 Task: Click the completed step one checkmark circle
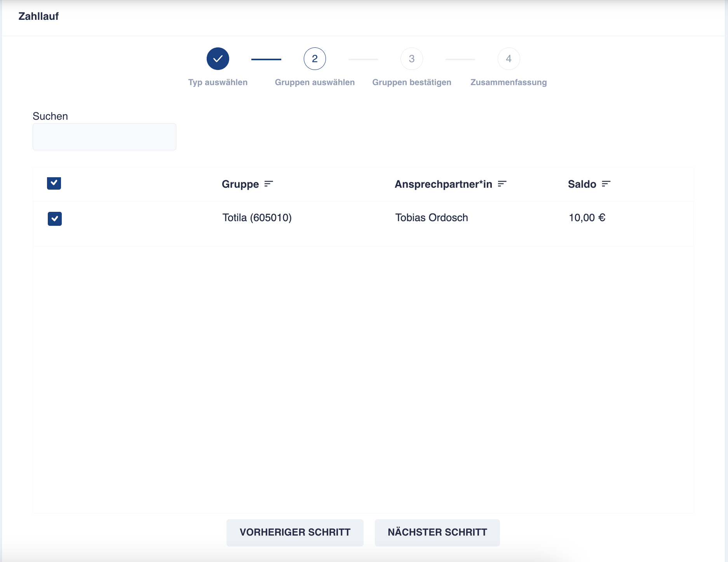218,59
